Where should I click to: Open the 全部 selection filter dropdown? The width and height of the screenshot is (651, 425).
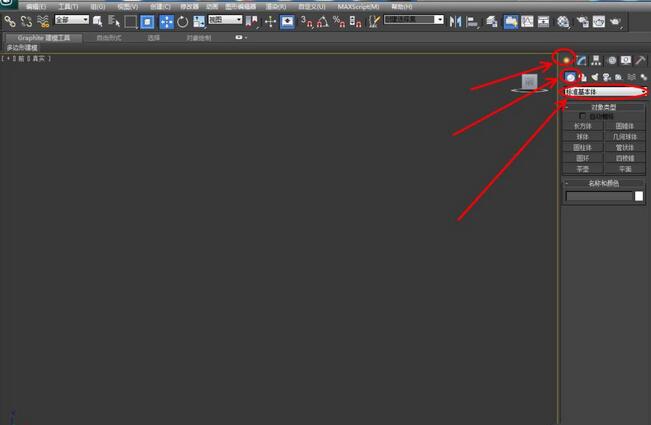pyautogui.click(x=71, y=20)
